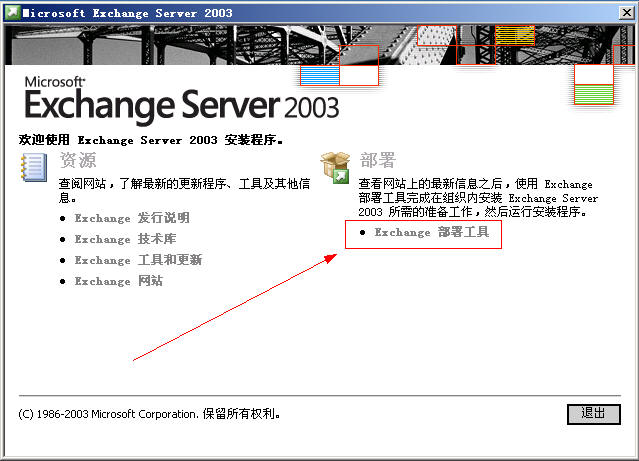This screenshot has width=639, height=461.
Task: Click the 资源 section heading
Action: tap(78, 160)
